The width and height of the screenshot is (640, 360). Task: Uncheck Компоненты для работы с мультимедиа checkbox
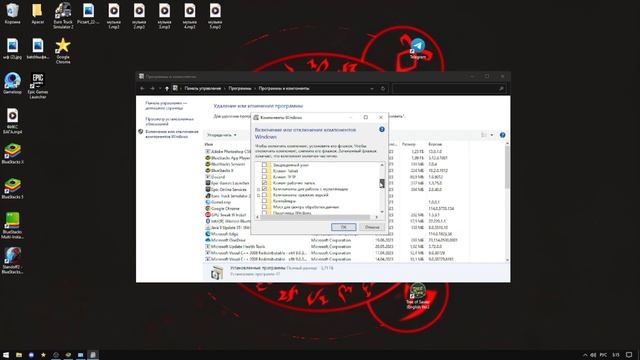point(264,189)
